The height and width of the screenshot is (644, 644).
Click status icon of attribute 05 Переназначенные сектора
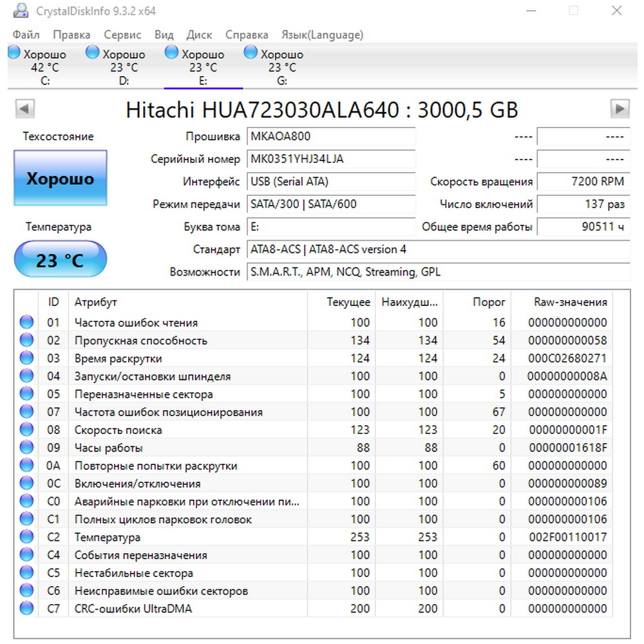(x=26, y=393)
